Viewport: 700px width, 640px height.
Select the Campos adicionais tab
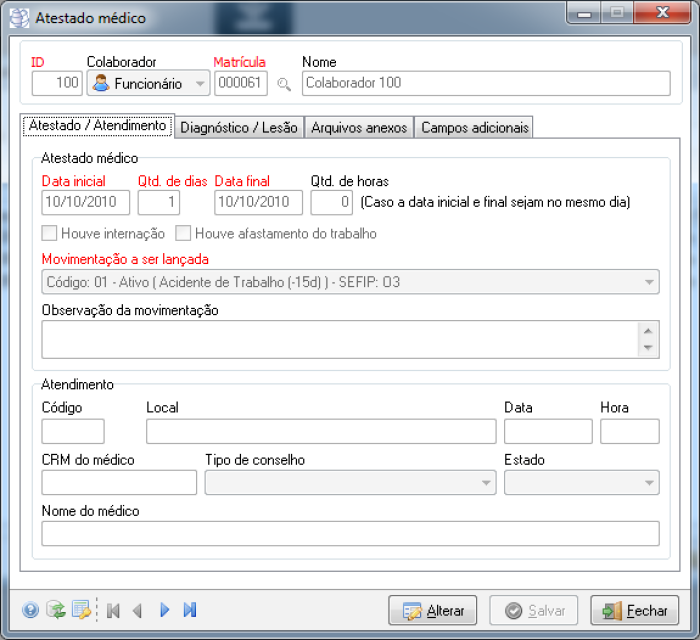pyautogui.click(x=474, y=128)
